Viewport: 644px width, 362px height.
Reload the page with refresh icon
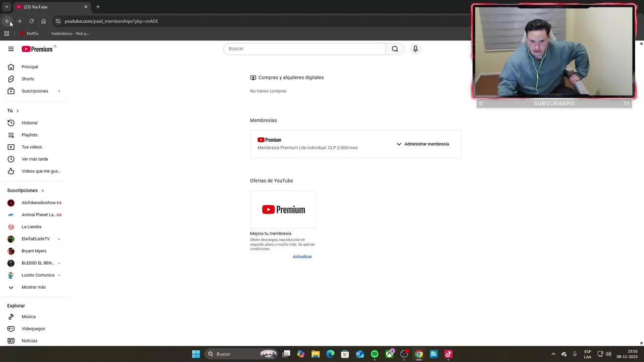pyautogui.click(x=31, y=21)
